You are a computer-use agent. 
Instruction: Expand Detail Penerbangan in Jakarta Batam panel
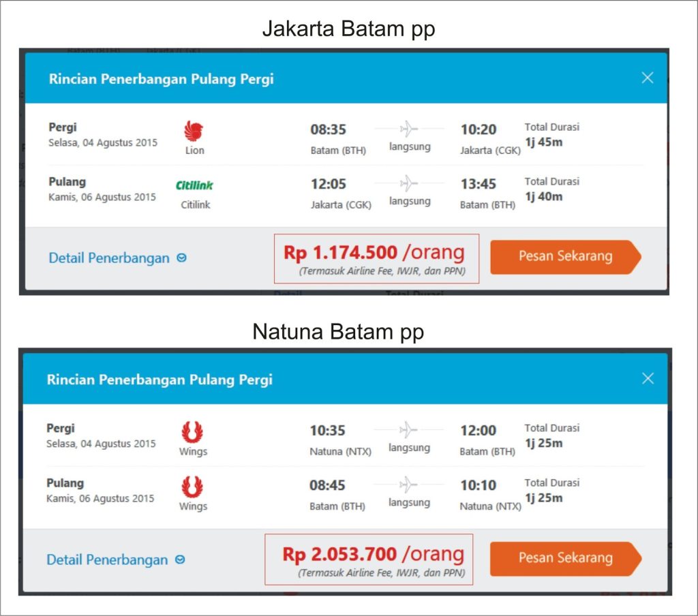tap(109, 258)
